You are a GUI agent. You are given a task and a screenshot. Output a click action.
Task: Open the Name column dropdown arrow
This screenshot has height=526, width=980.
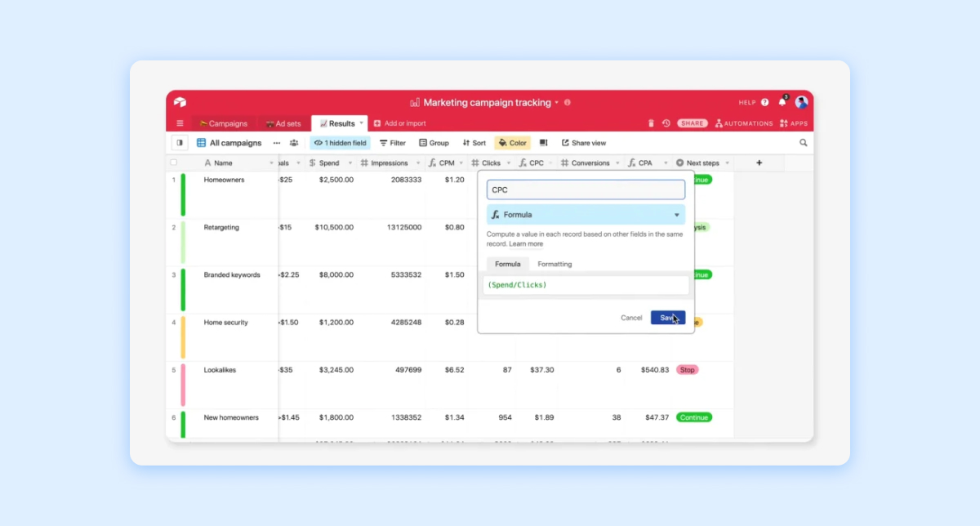point(271,163)
